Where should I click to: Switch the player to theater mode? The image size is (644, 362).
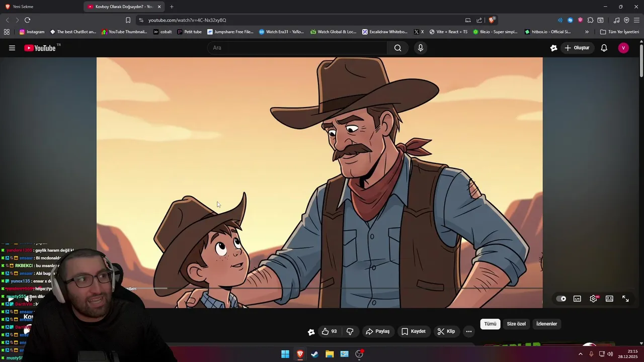609,299
